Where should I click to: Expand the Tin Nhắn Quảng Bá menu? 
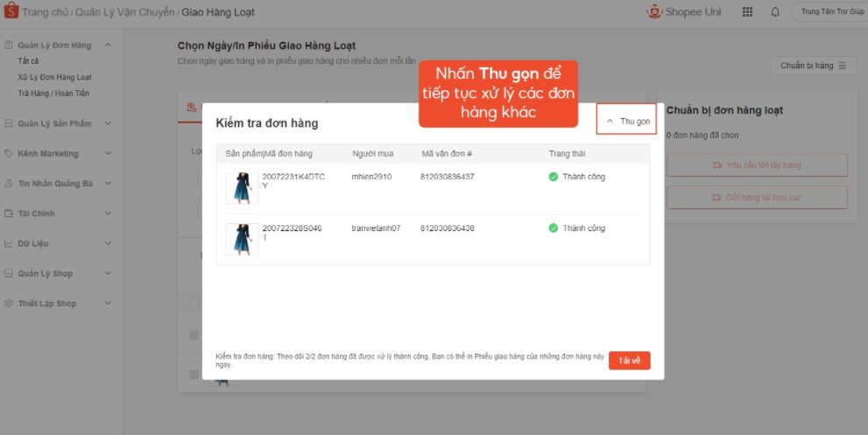coord(108,184)
